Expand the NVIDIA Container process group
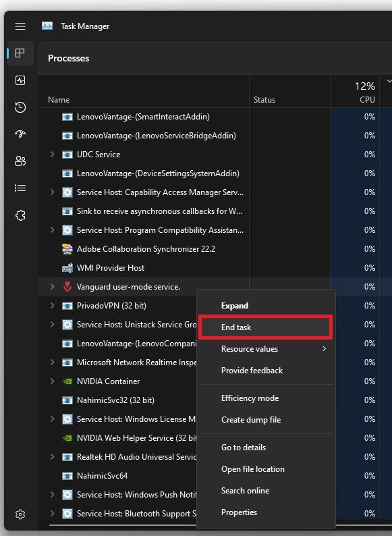 pos(53,381)
